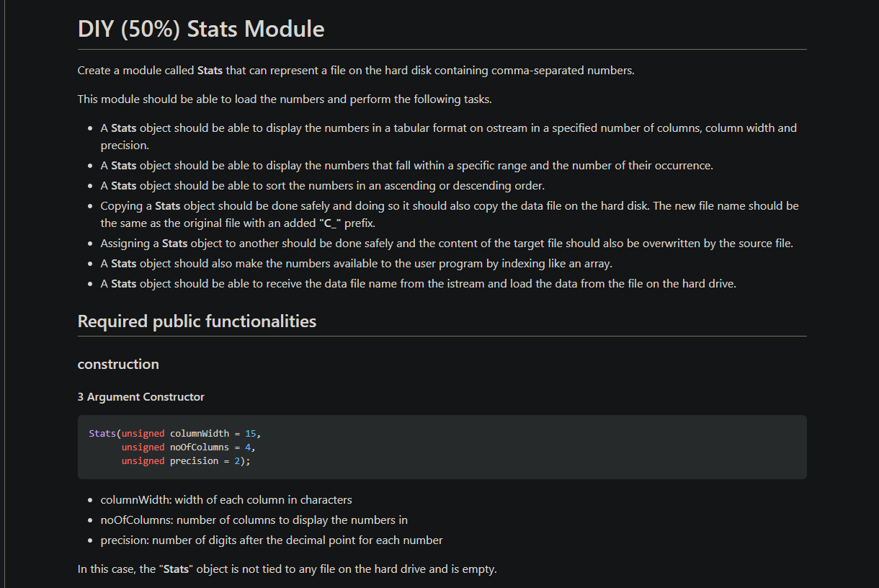
Task: Click the bullet about receiving file name from istream
Action: tap(418, 284)
